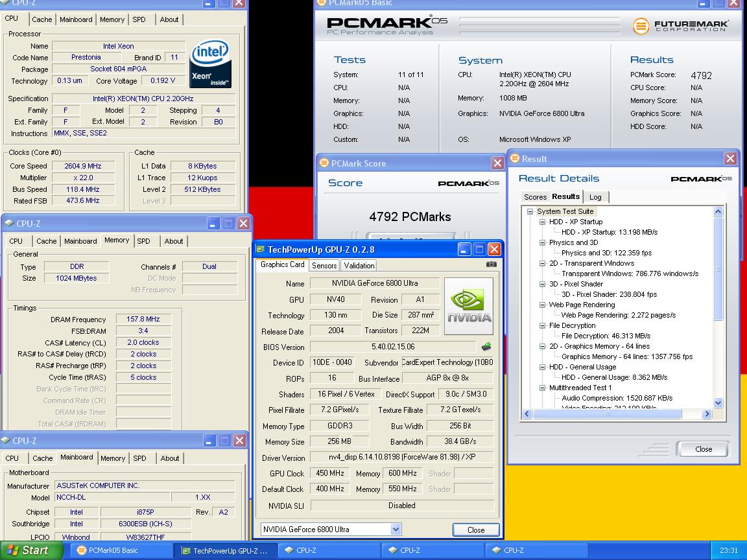Close the Result Details window
Viewport: 747px width, 560px height.
(730, 159)
